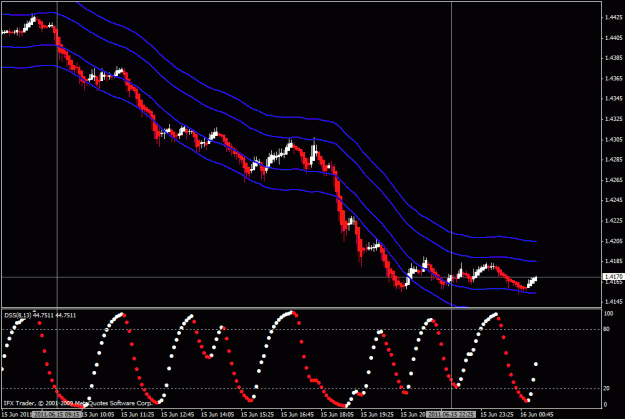Click the 1.4185 price axis label

pyautogui.click(x=613, y=261)
